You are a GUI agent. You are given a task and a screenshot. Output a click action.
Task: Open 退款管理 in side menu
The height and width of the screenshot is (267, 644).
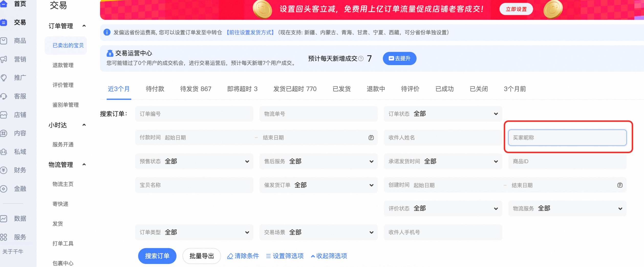pyautogui.click(x=63, y=65)
